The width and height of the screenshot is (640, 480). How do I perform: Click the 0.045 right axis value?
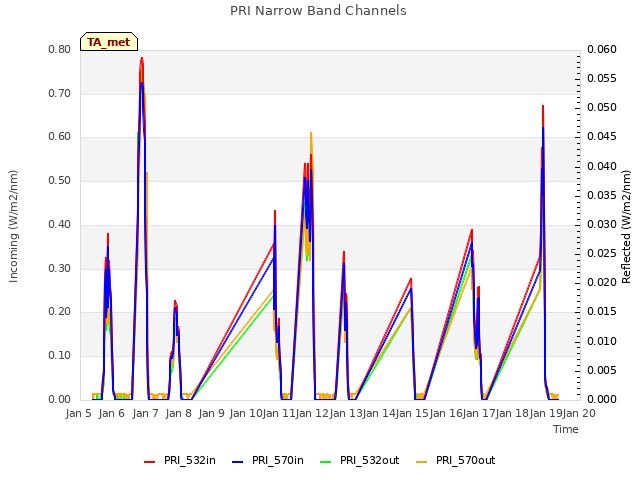point(602,137)
